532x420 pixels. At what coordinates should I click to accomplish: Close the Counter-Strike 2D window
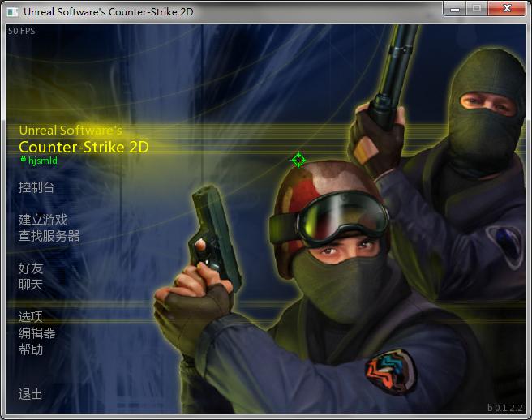(507, 8)
